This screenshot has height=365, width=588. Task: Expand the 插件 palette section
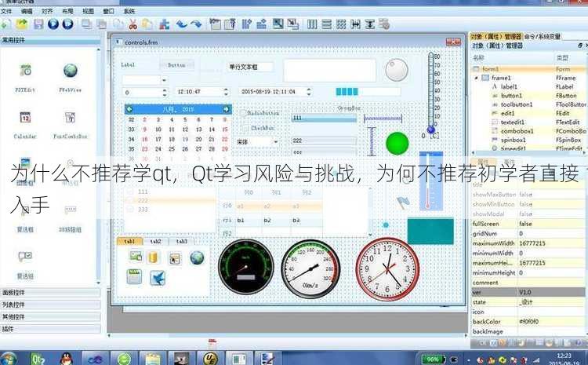pyautogui.click(x=50, y=329)
